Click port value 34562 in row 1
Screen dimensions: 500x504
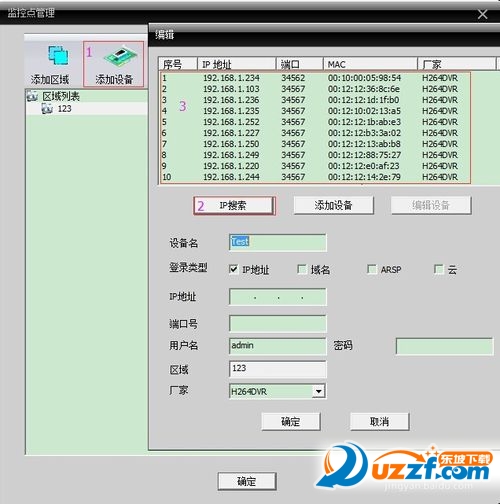tap(293, 78)
